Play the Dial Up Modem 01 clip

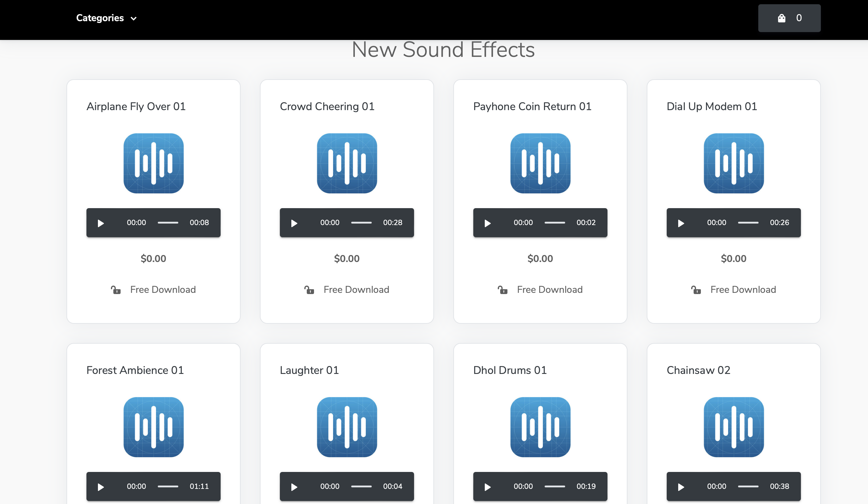681,223
